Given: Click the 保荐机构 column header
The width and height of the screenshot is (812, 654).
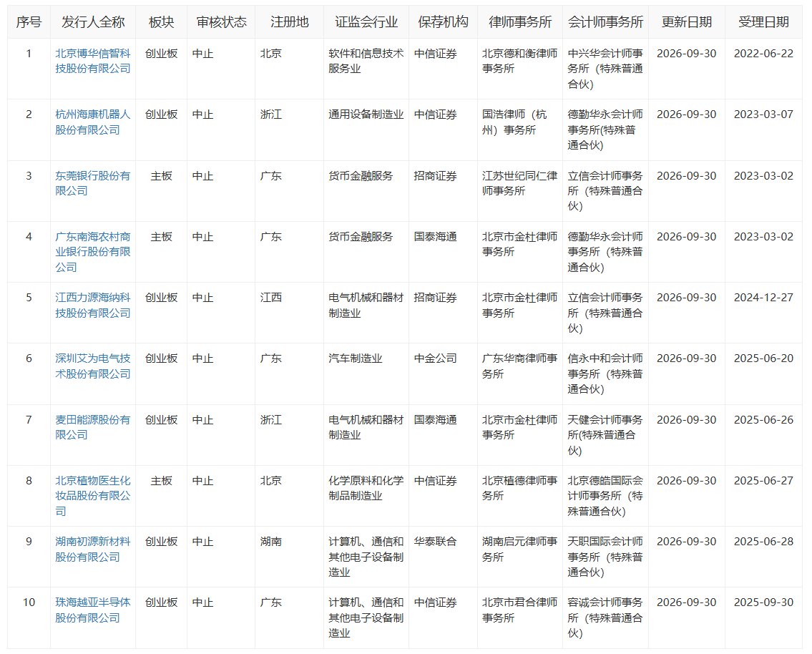Looking at the screenshot, I should coord(444,21).
